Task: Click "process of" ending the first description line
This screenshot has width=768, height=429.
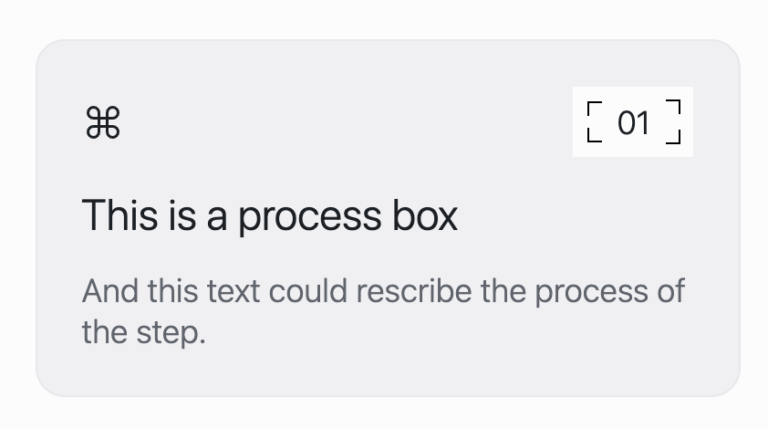Action: [609, 293]
